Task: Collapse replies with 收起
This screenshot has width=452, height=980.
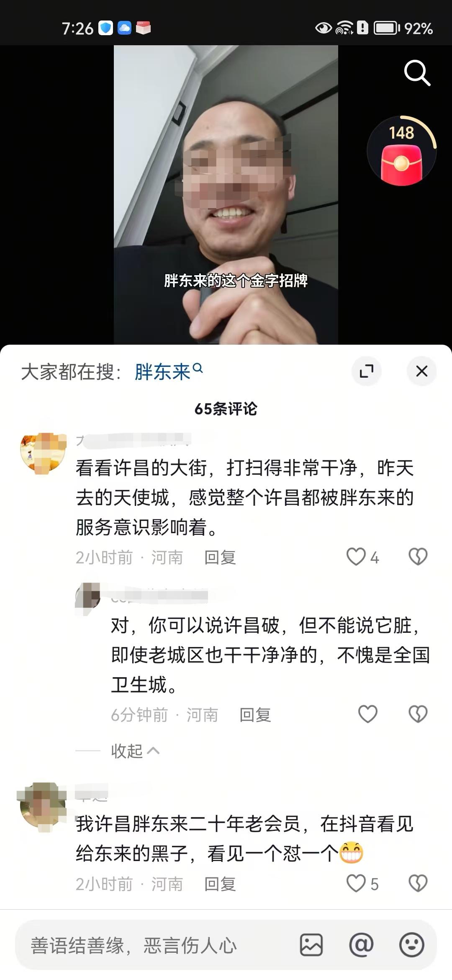Action: tap(135, 751)
